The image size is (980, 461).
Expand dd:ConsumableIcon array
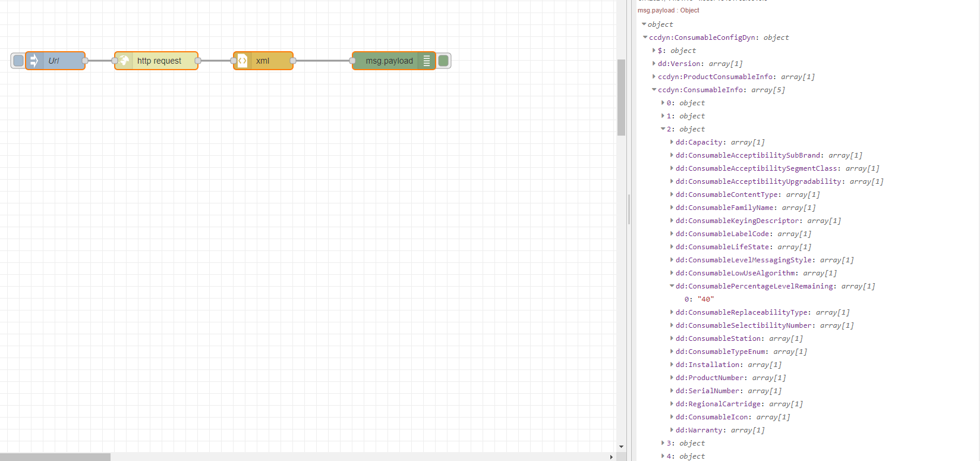tap(672, 417)
